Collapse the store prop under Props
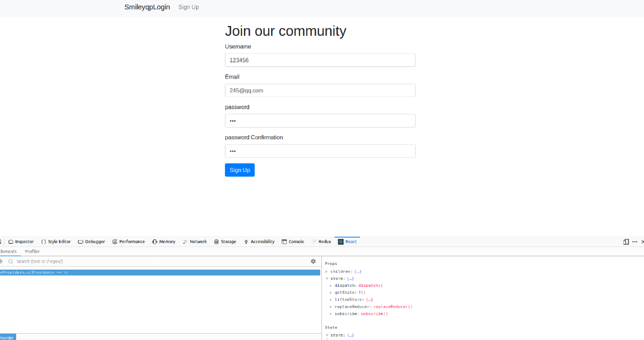This screenshot has width=644, height=340. click(x=327, y=278)
